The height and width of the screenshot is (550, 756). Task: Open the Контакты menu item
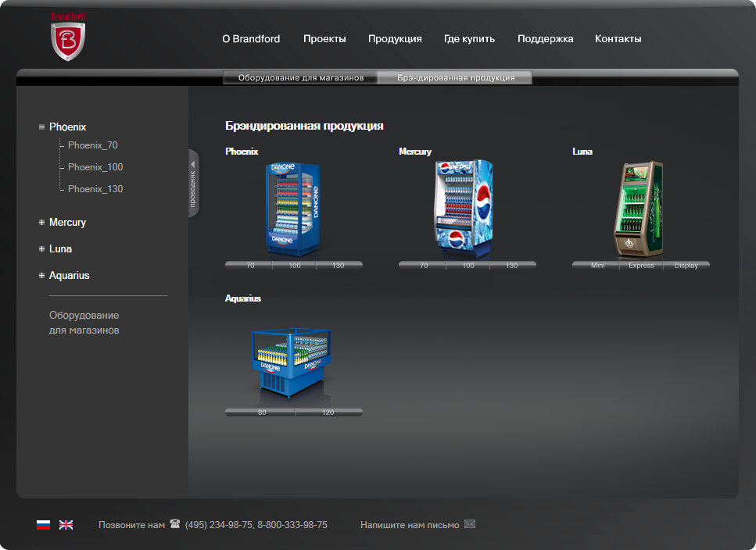coord(618,39)
